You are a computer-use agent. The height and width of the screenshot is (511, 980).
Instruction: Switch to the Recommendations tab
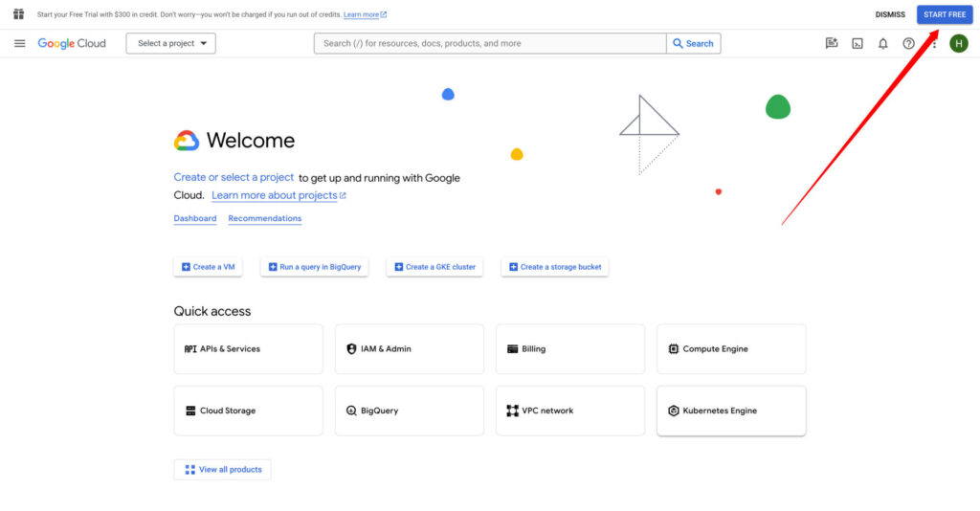tap(264, 218)
